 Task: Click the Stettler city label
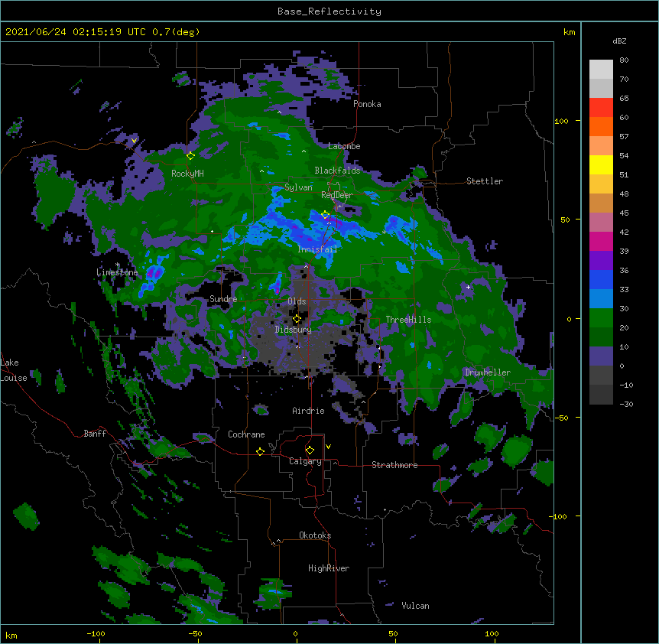coord(485,181)
